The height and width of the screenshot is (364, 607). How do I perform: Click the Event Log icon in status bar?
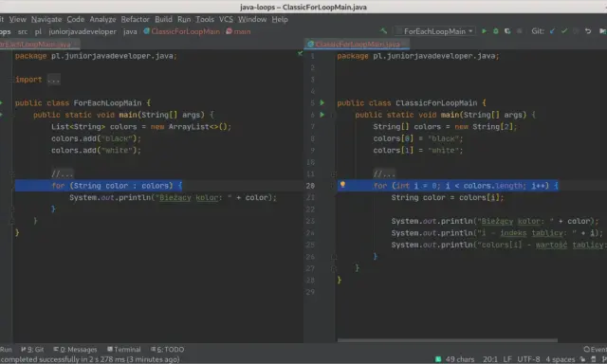(x=587, y=349)
